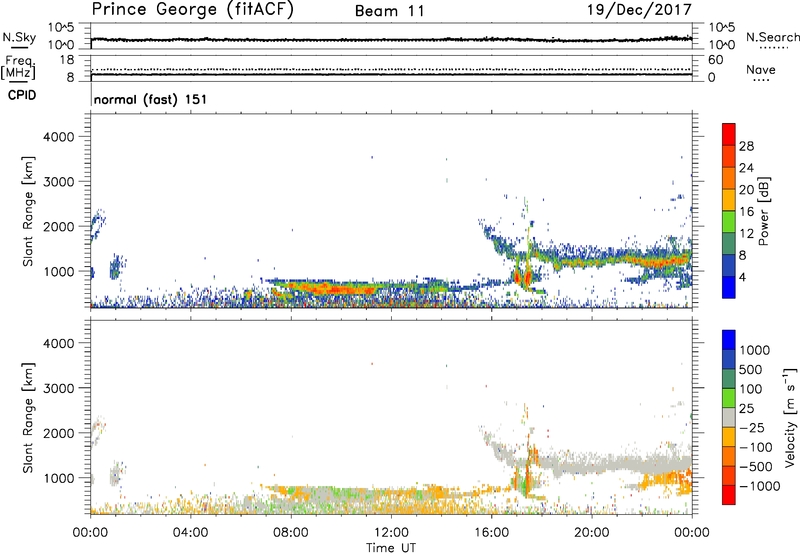Click the 'N.Sky' legend label
The width and height of the screenshot is (800, 554).
coord(19,37)
